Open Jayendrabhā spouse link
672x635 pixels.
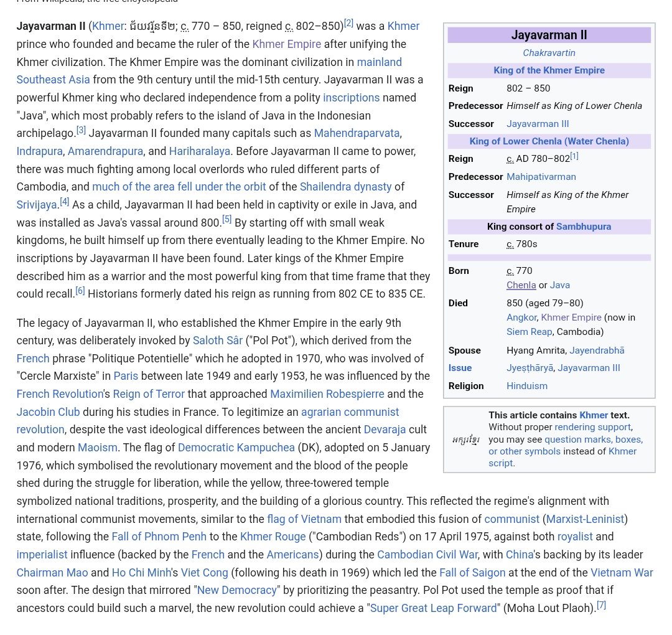pos(597,350)
